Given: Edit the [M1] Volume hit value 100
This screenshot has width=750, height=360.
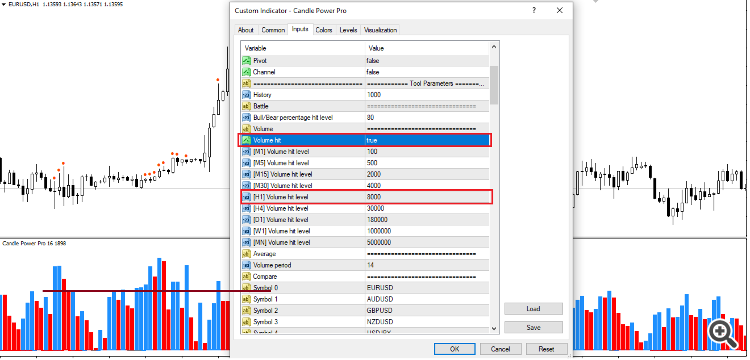Looking at the screenshot, I should pyautogui.click(x=372, y=152).
